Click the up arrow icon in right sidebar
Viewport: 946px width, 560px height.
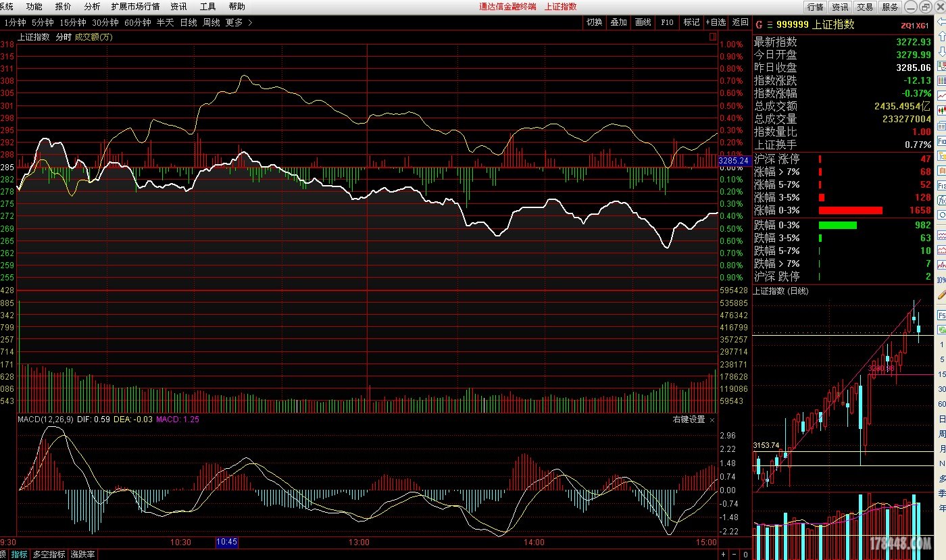[x=941, y=36]
